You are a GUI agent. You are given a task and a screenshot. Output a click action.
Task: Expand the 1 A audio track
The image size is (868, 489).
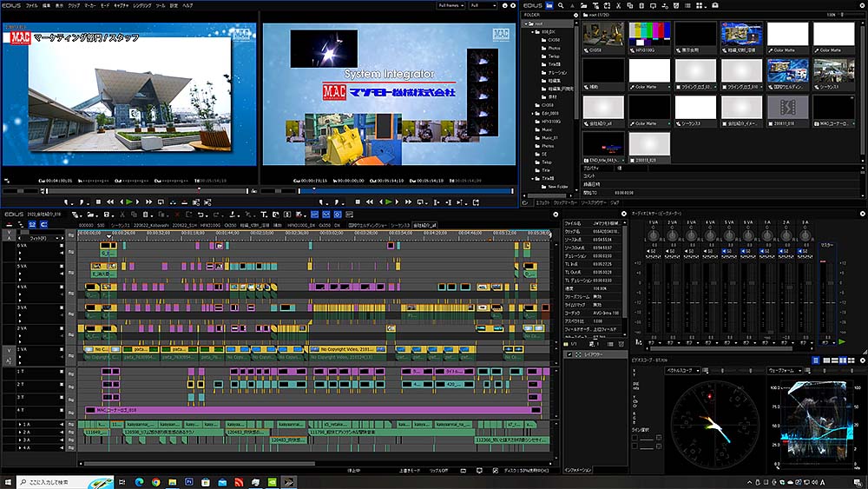(x=21, y=424)
